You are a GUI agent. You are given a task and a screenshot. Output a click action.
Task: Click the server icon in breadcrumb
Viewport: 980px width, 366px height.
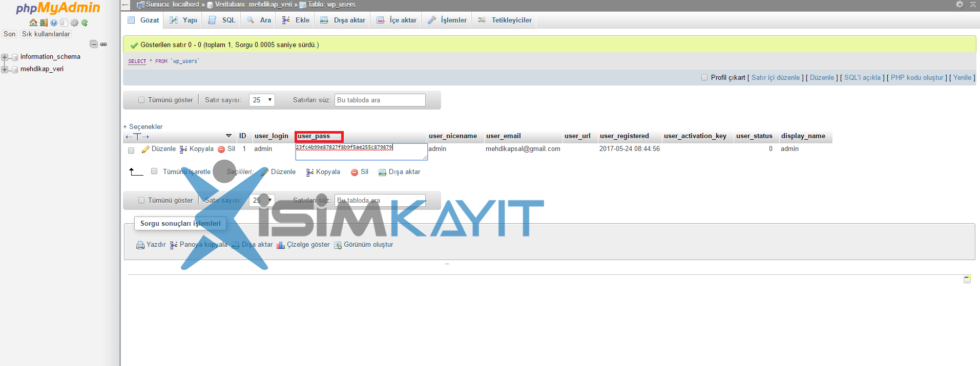(140, 5)
